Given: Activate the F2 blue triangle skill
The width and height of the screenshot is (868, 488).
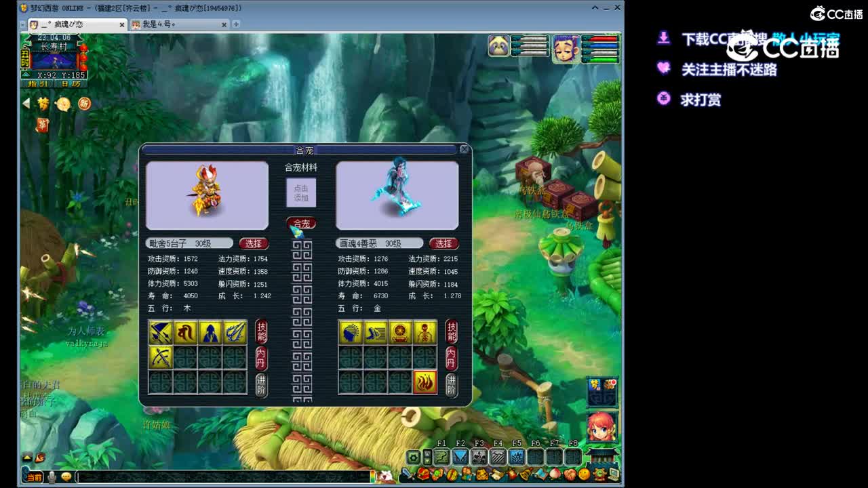Looking at the screenshot, I should click(x=460, y=457).
